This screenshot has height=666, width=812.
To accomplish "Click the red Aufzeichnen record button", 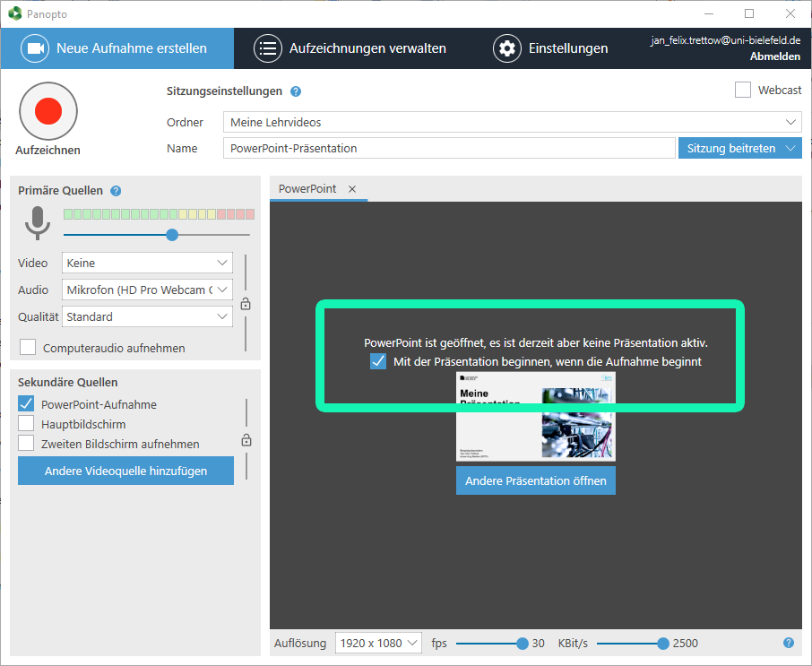I will 48,111.
